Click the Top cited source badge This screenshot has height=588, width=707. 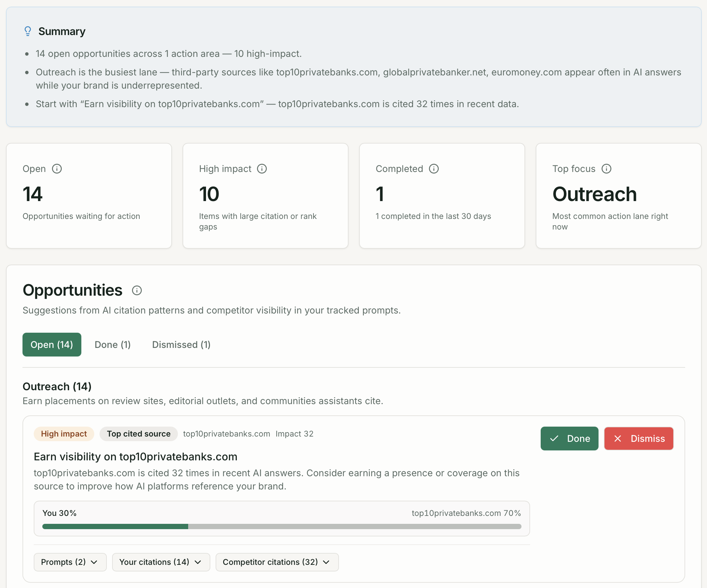click(x=139, y=434)
